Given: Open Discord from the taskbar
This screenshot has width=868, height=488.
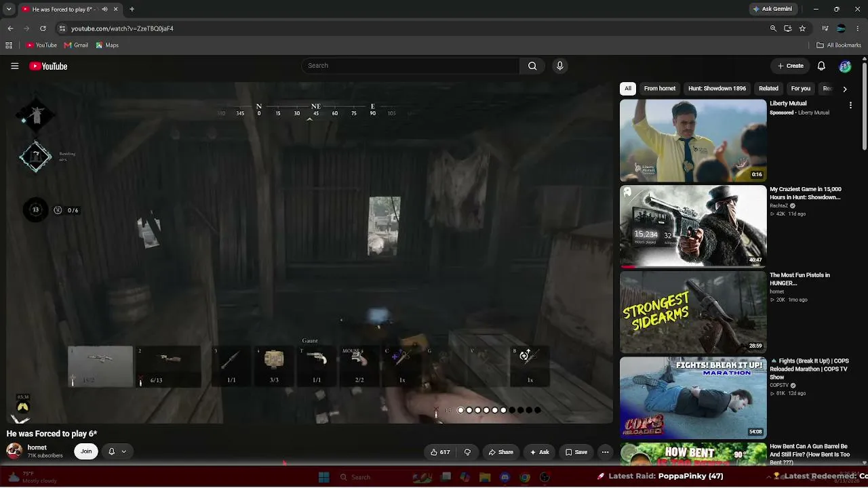Looking at the screenshot, I should click(x=505, y=477).
